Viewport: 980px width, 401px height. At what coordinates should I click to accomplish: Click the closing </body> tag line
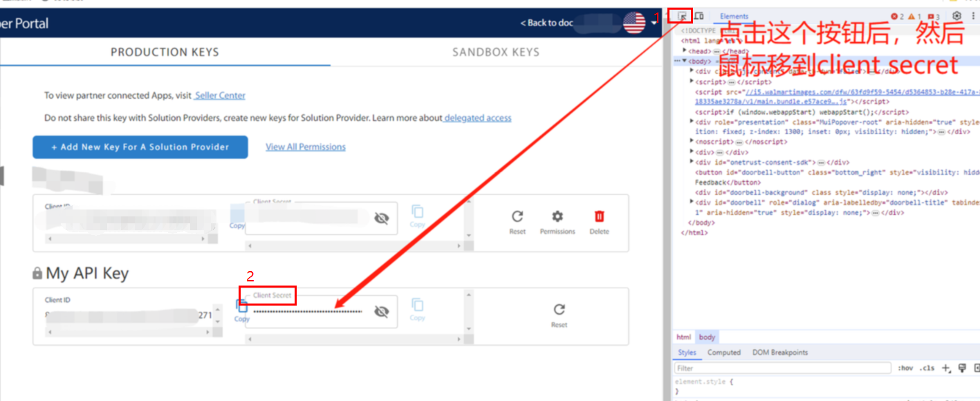(702, 223)
